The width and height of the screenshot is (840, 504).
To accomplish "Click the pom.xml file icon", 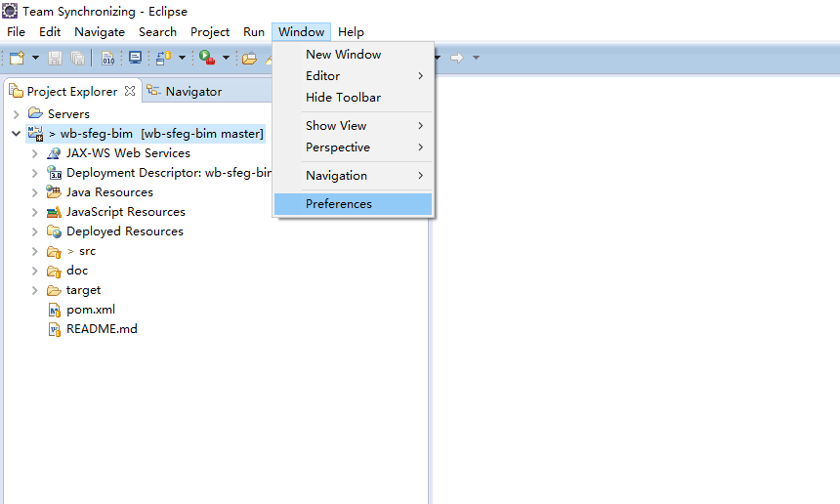I will tap(54, 310).
